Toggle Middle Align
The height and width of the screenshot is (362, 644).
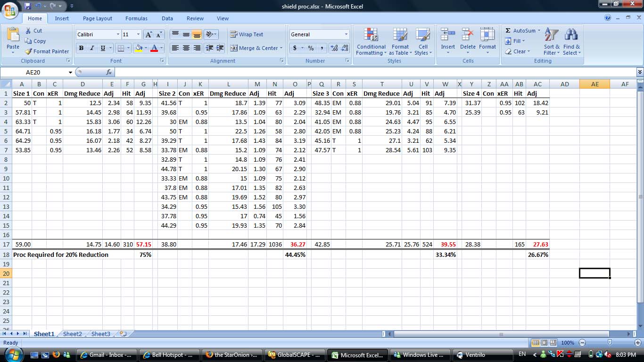click(186, 34)
